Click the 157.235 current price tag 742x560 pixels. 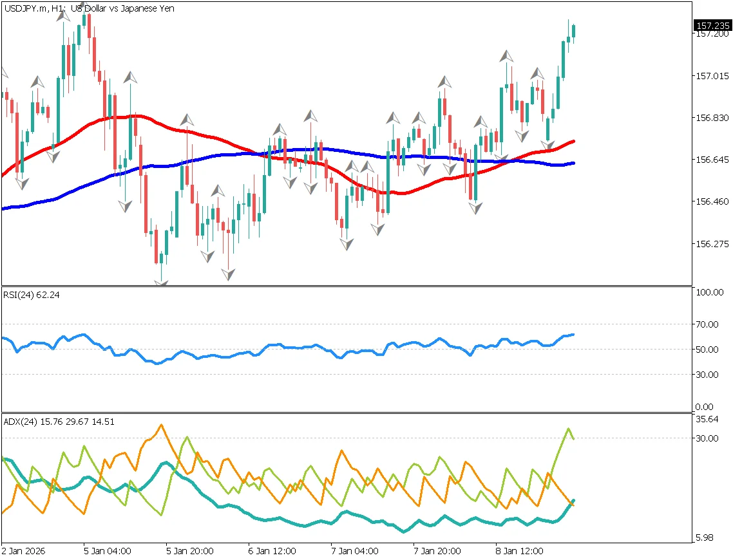pos(712,26)
